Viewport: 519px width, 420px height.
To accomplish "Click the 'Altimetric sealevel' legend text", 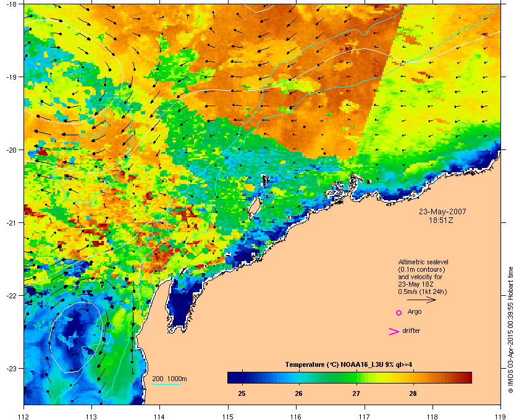I will coord(423,262).
